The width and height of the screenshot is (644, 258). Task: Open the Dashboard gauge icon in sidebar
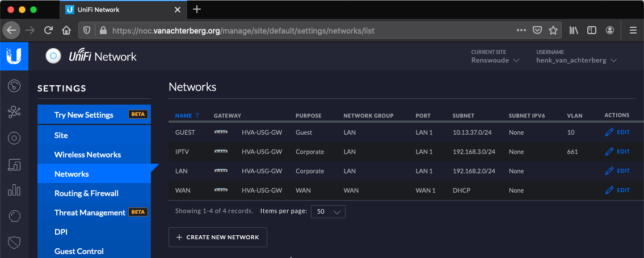[x=14, y=86]
